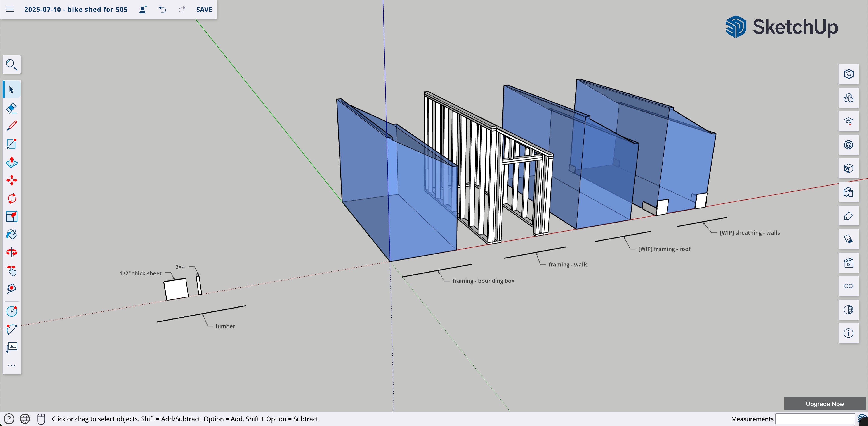868x426 pixels.
Task: Open the Display glasses panel
Action: point(848,286)
